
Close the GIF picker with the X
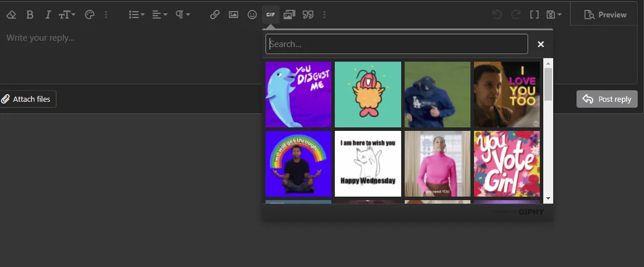(541, 44)
